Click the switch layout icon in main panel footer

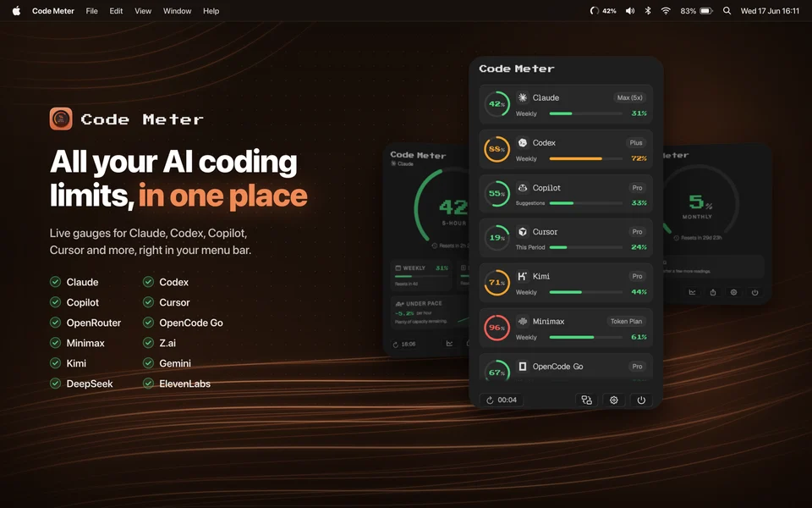coord(586,400)
